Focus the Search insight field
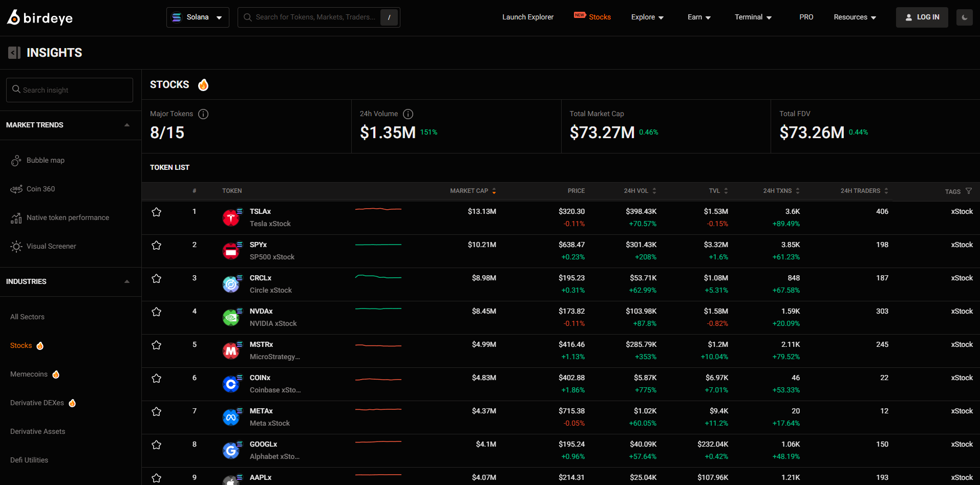Image resolution: width=980 pixels, height=485 pixels. 70,90
